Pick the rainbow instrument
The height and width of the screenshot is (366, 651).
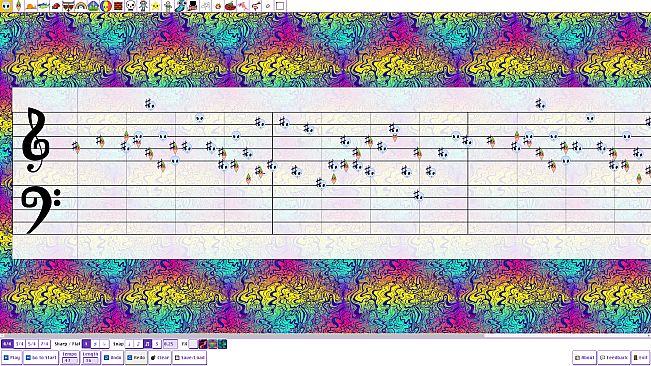pyautogui.click(x=81, y=6)
